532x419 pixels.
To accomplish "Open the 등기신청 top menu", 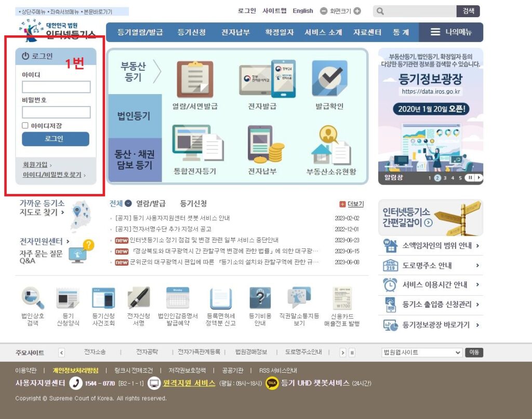I will (x=192, y=32).
